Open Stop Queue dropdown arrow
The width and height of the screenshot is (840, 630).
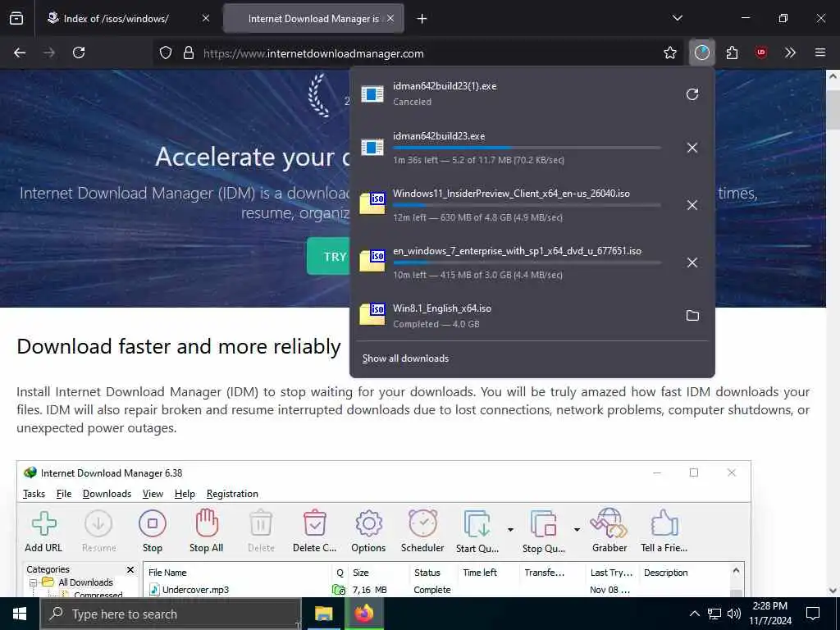click(x=577, y=530)
